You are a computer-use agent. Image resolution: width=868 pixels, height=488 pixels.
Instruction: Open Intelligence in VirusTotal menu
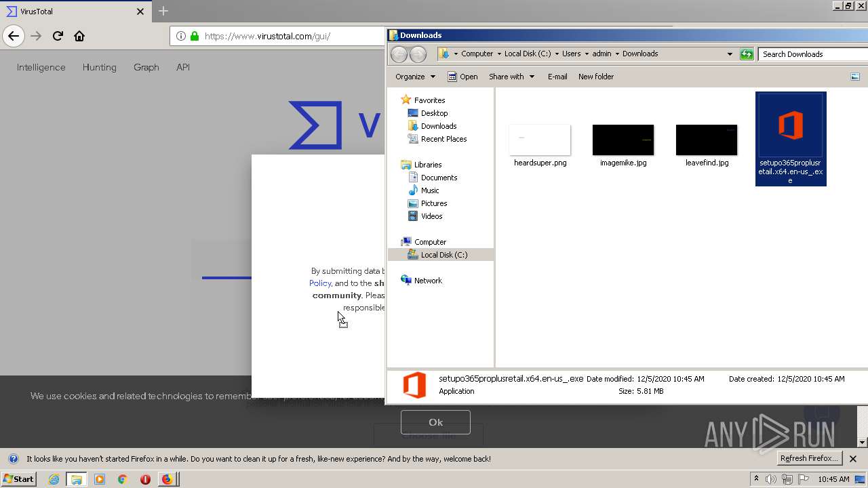(x=41, y=67)
